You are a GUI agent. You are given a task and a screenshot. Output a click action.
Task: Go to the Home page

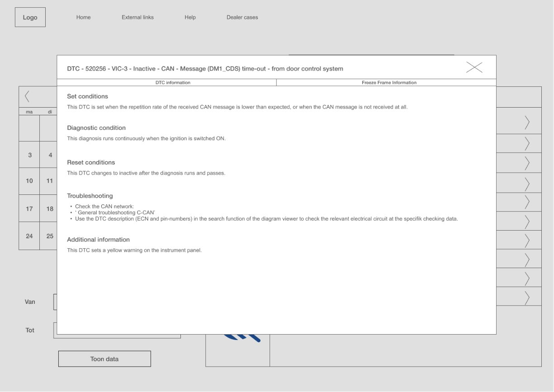pos(83,18)
